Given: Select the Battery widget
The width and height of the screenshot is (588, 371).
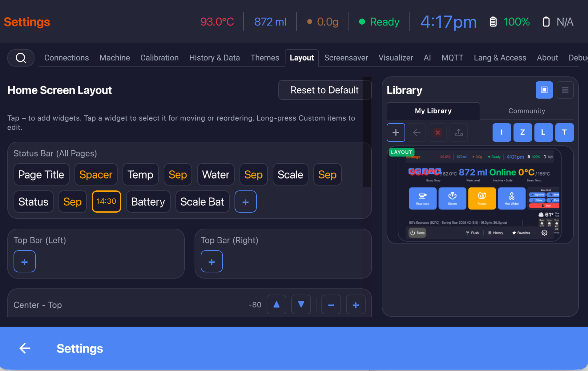Looking at the screenshot, I should coord(148,202).
